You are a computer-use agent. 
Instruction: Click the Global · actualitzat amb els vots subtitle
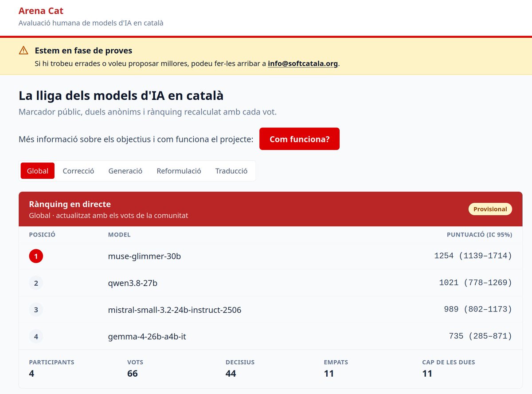point(109,216)
